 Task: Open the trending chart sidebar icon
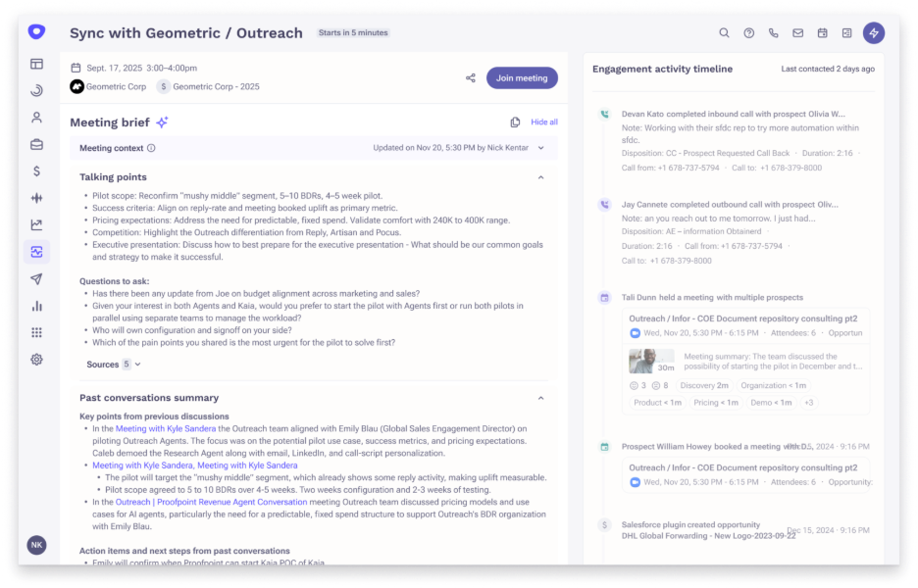36,224
